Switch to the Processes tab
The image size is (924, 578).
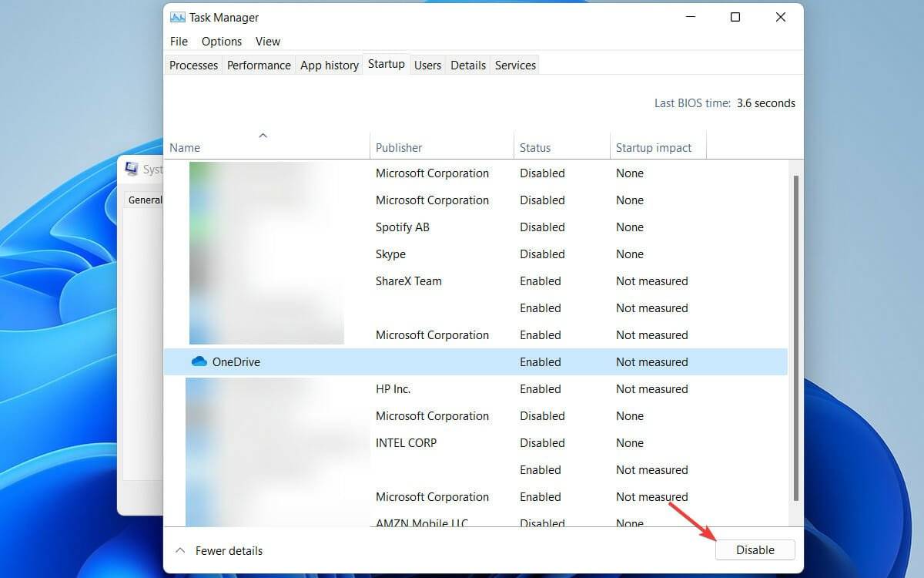click(x=193, y=65)
